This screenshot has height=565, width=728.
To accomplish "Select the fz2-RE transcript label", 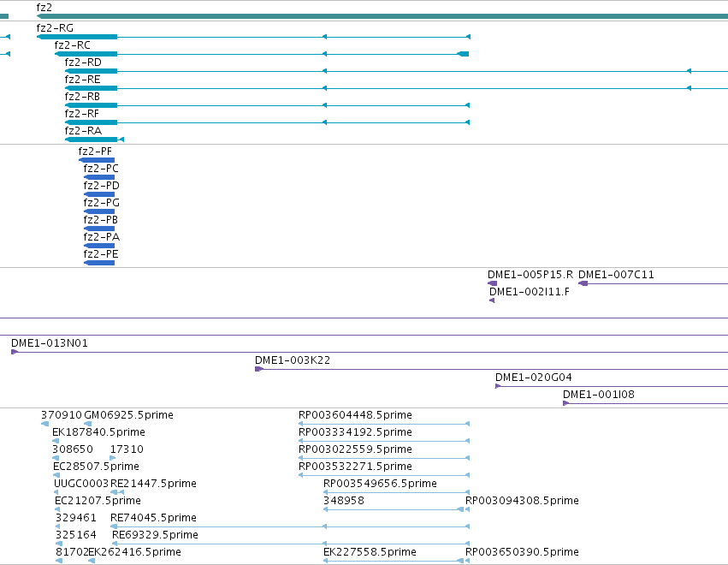I will [83, 80].
